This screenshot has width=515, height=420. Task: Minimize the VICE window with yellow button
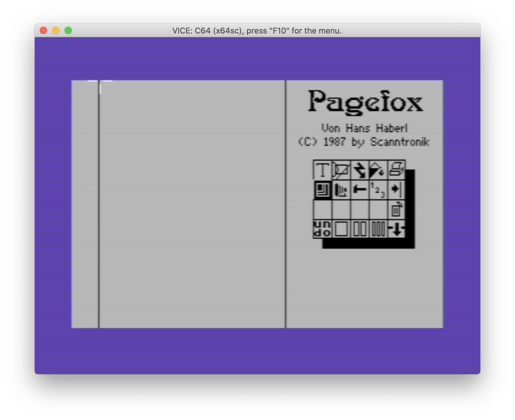tap(56, 30)
